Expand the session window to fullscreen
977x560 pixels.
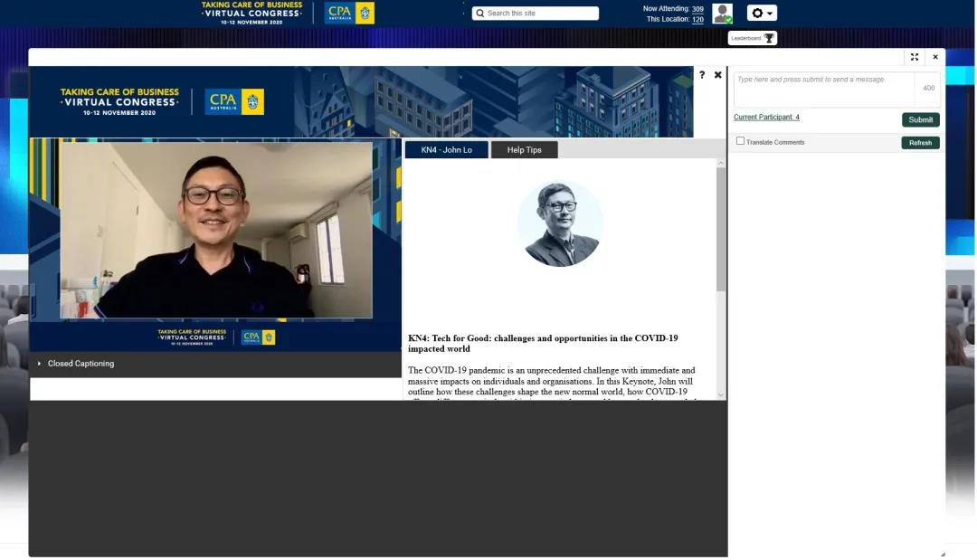(x=915, y=57)
